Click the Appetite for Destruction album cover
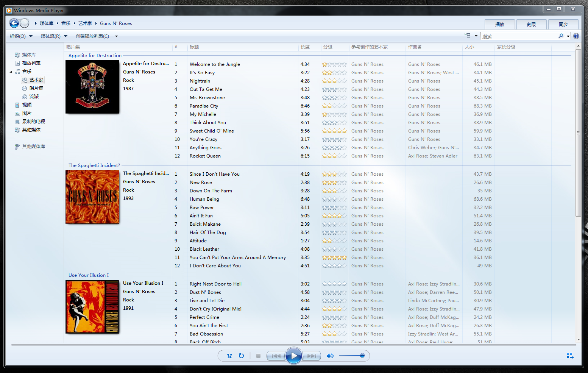The image size is (588, 373). click(x=92, y=87)
